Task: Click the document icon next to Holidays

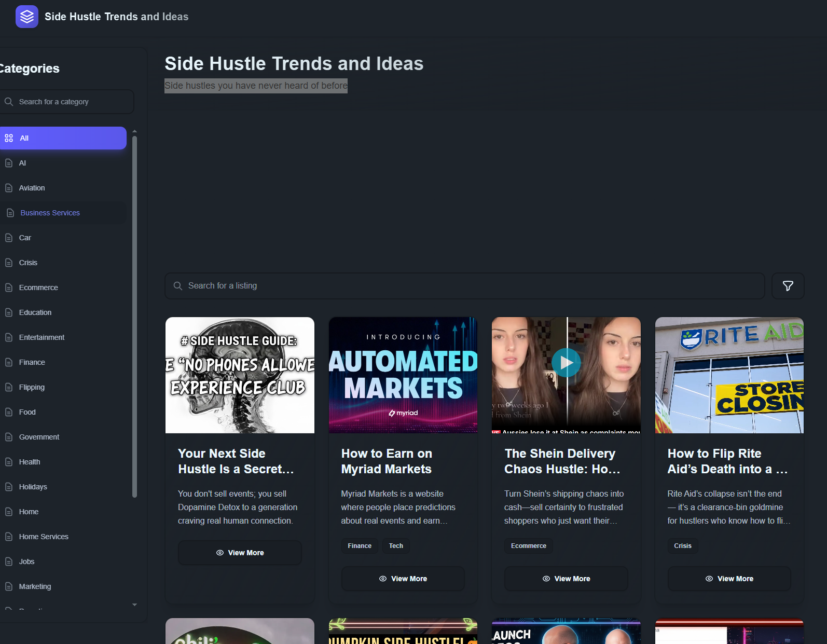Action: 9,487
